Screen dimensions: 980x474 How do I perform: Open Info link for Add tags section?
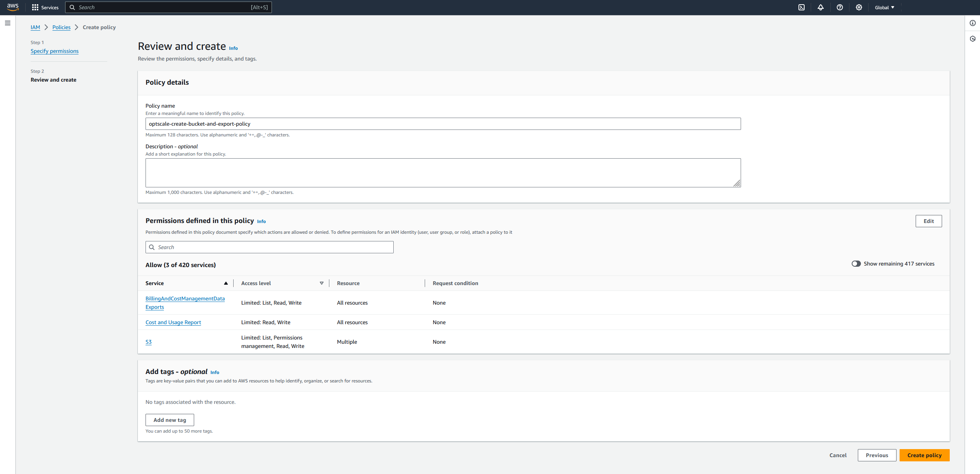pos(215,372)
